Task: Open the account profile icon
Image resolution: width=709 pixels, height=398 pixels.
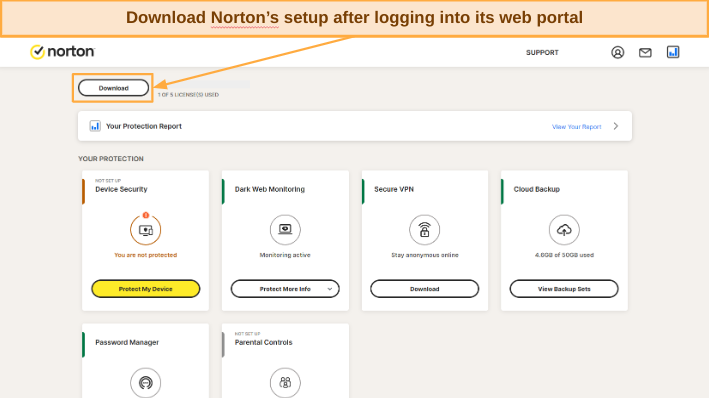Action: pos(618,52)
